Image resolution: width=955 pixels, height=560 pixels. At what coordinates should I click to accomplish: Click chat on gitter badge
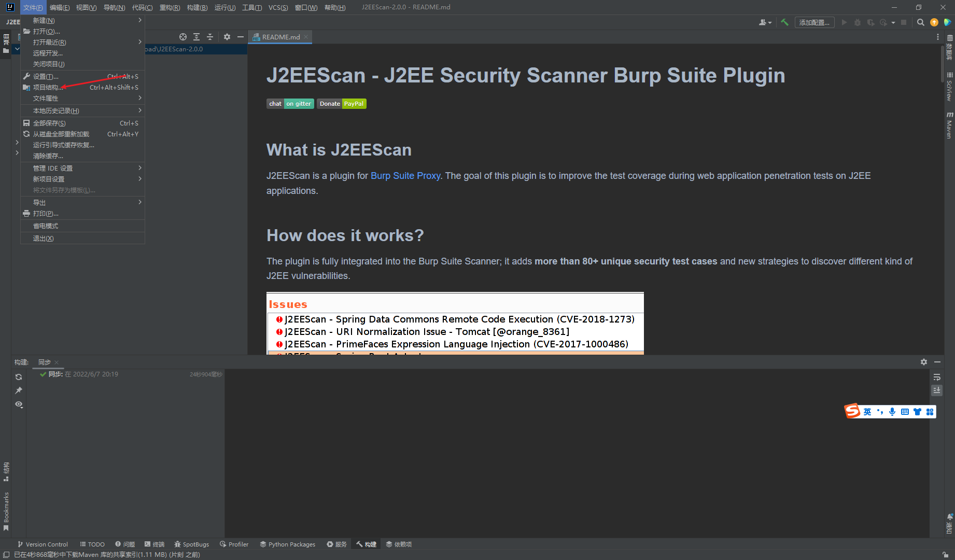(x=290, y=104)
